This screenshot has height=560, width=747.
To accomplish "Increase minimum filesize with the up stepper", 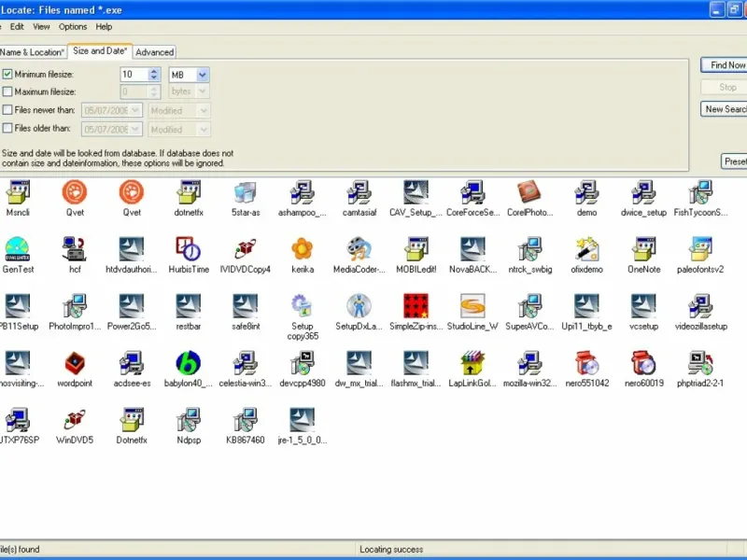I will tap(153, 72).
